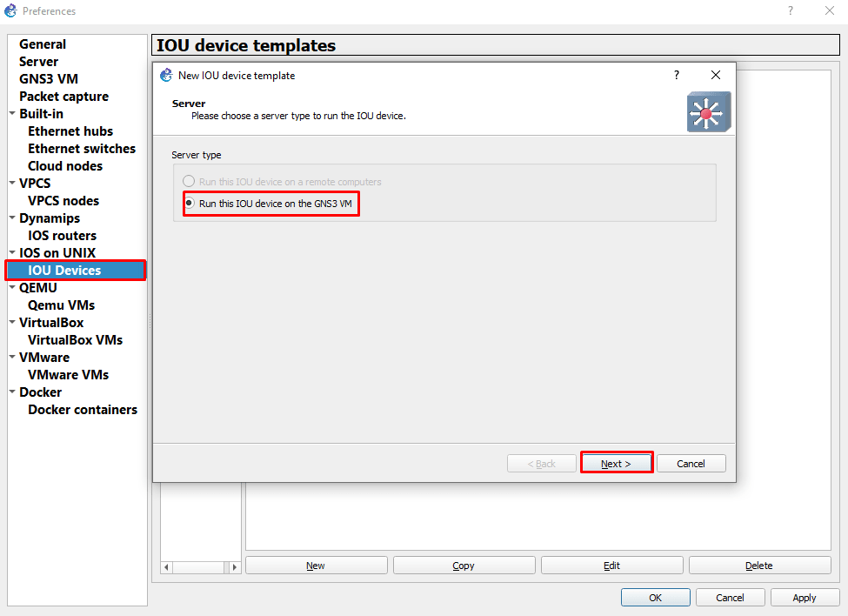The image size is (848, 616).
Task: Open the Server preferences page
Action: [39, 62]
